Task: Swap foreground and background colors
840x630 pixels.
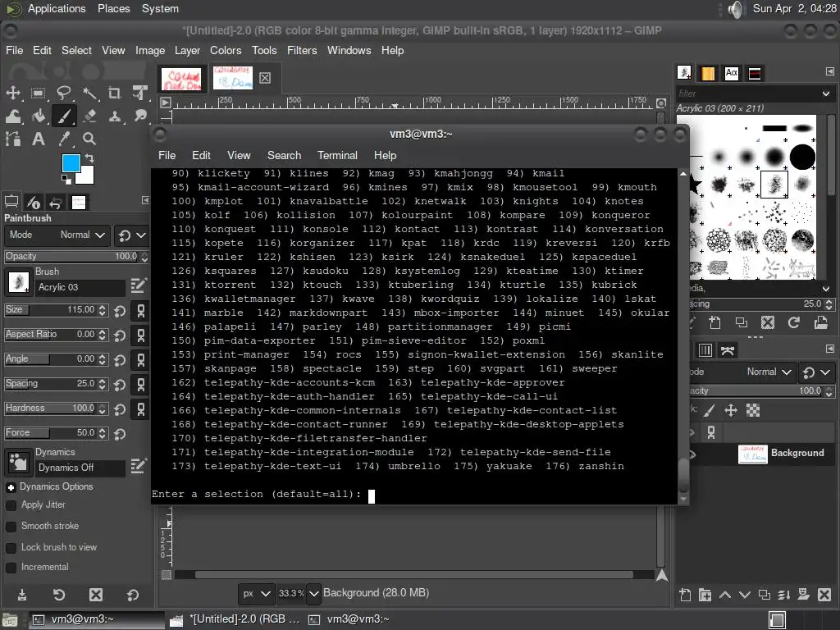Action: pos(89,158)
